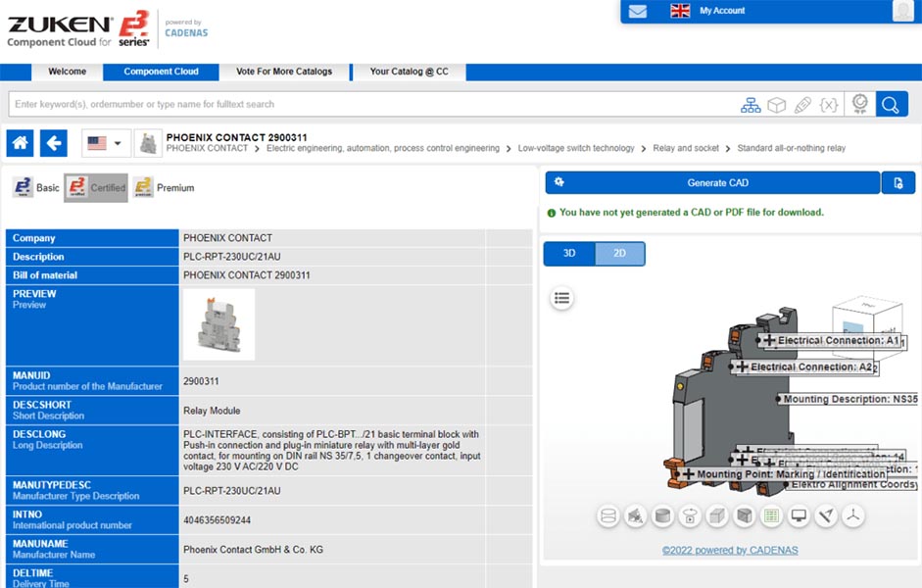This screenshot has width=922, height=588.
Task: Open the variable search {X} tool
Action: point(829,104)
